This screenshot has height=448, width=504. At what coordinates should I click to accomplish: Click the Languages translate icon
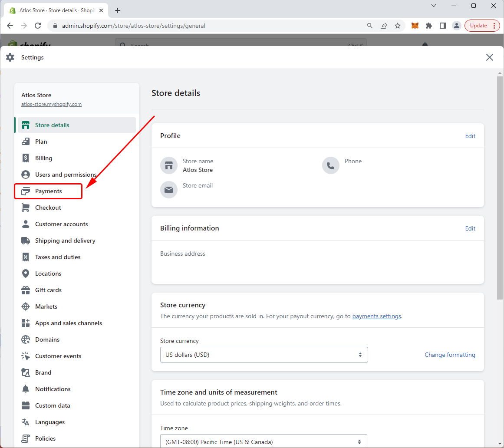26,422
